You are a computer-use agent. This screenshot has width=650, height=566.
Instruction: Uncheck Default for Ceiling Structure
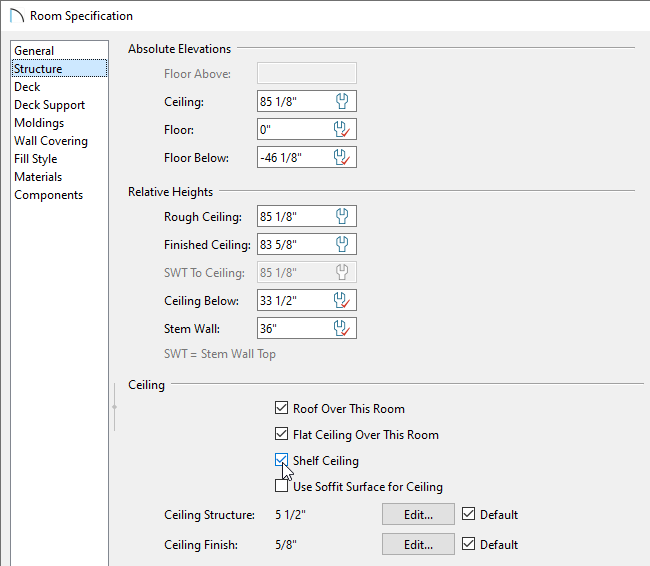click(x=469, y=515)
